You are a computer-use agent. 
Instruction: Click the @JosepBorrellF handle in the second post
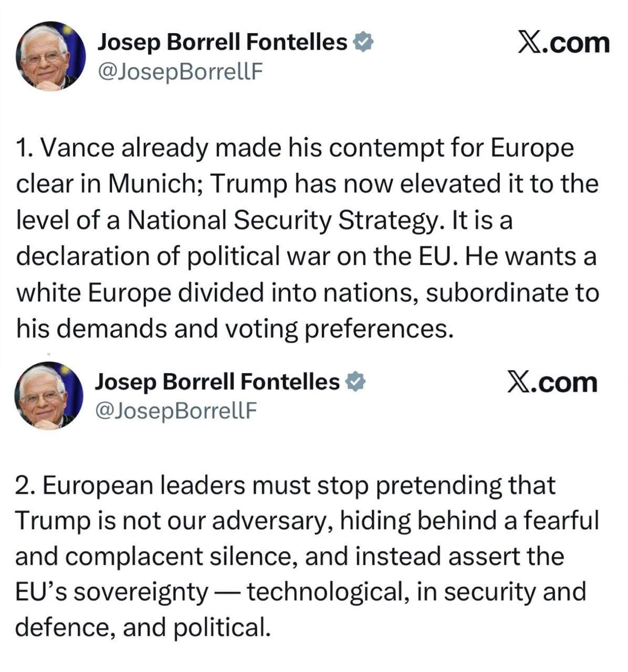[x=176, y=411]
